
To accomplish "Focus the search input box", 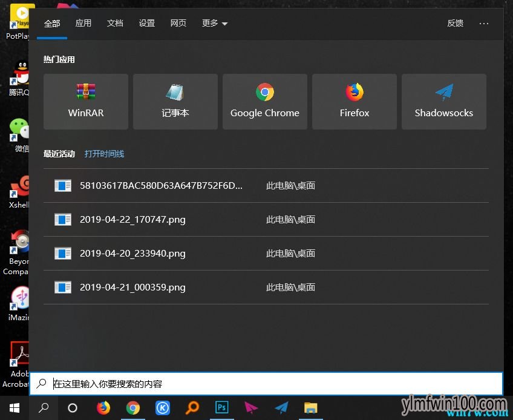I will (x=266, y=383).
